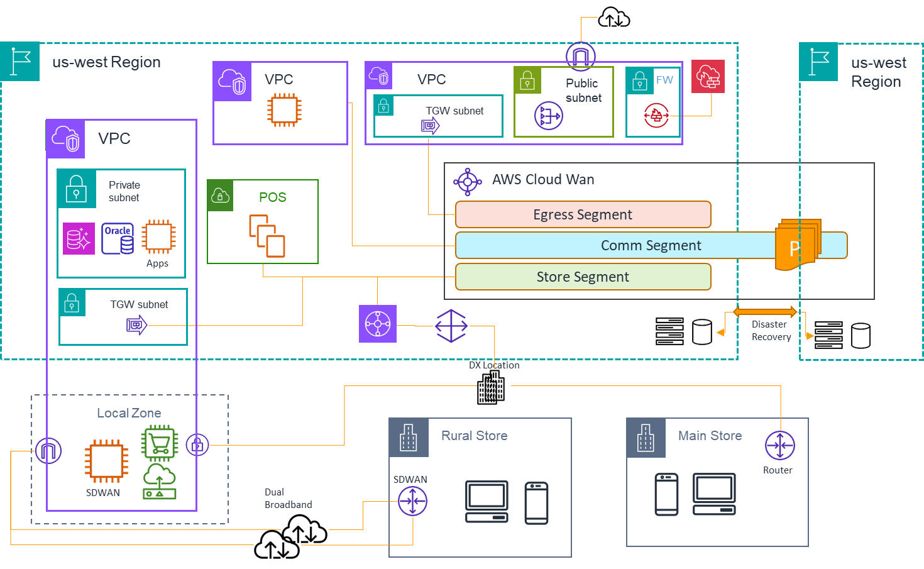
Task: Click the TGW attachment icon below the Private subnet
Action: coord(136,325)
